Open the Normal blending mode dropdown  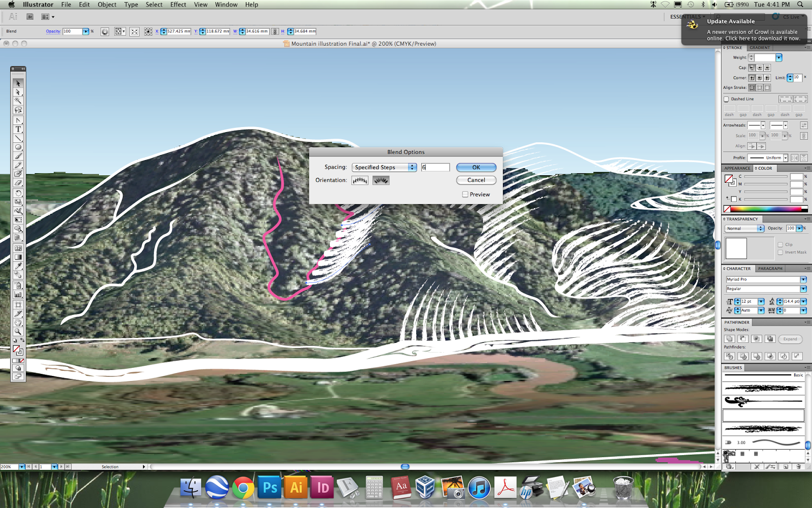(745, 229)
